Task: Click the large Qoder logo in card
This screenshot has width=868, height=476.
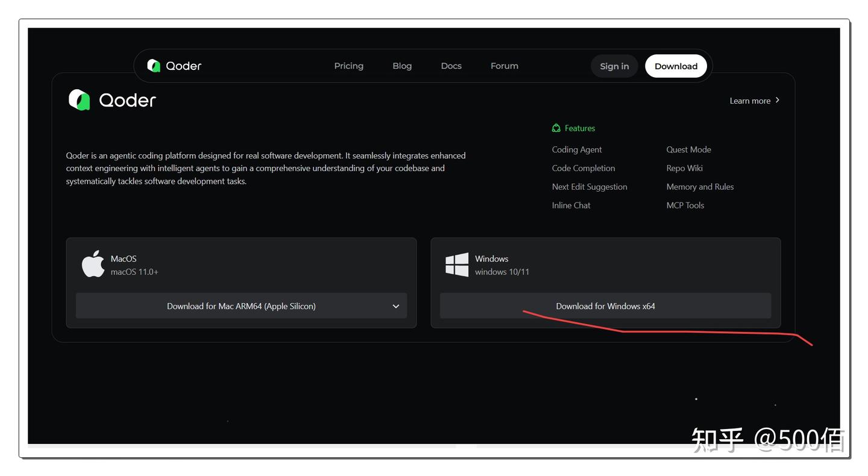Action: tap(79, 100)
